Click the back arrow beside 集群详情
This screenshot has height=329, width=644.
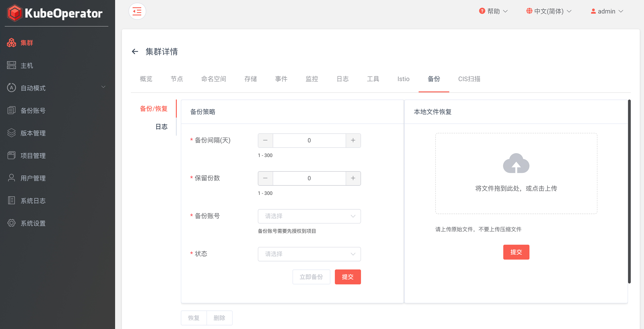135,52
